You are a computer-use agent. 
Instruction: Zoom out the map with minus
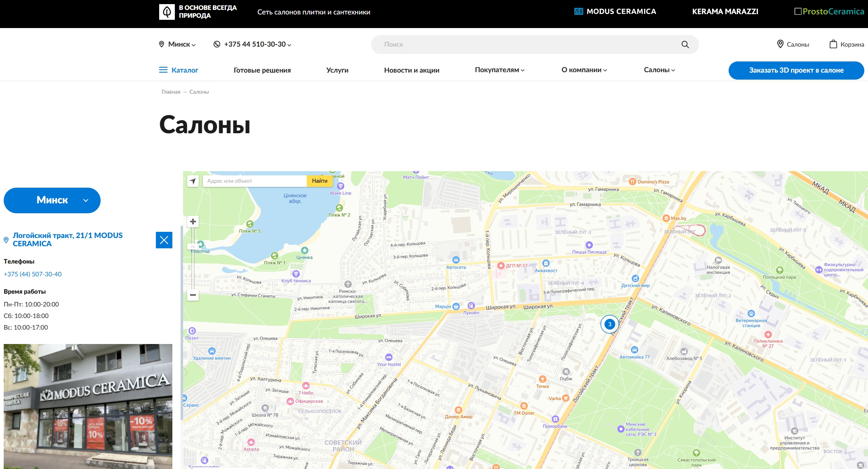click(x=193, y=295)
